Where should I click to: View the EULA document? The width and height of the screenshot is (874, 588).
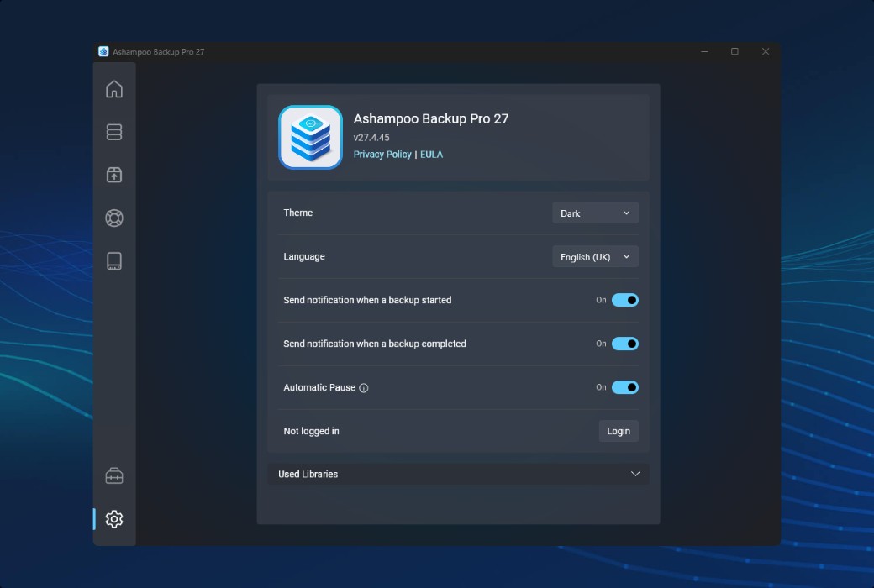point(431,154)
